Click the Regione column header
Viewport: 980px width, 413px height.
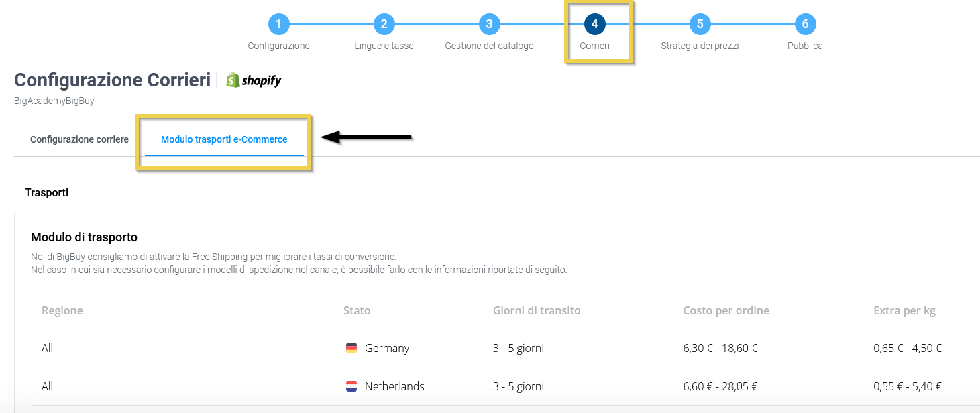click(62, 310)
